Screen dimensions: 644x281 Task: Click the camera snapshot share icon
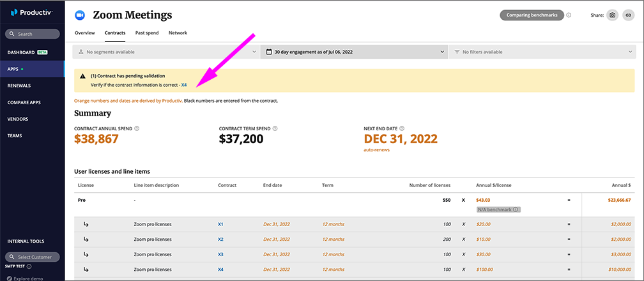click(x=612, y=15)
